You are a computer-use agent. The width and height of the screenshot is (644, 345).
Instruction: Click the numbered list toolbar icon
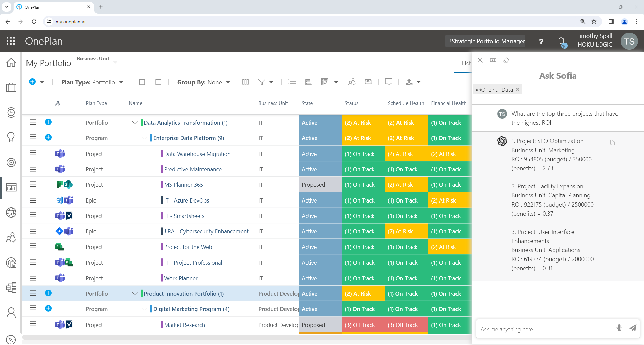click(292, 82)
